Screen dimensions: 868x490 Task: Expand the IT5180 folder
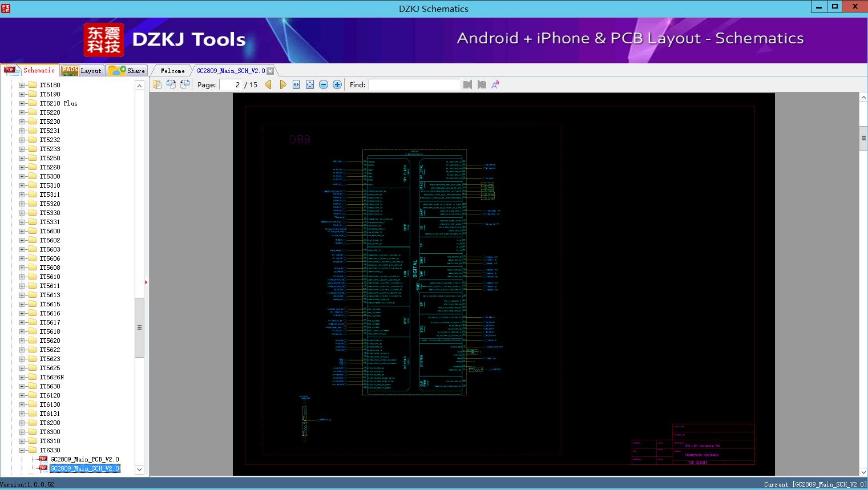22,85
